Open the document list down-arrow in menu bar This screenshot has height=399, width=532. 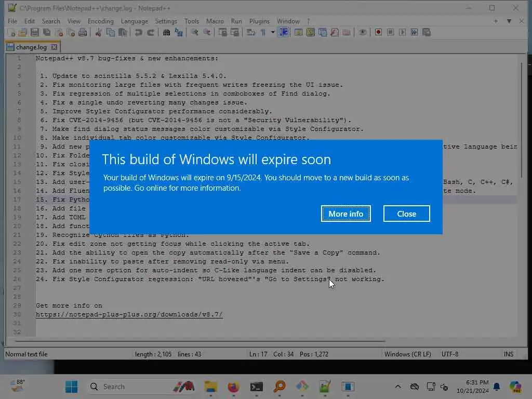pos(509,21)
